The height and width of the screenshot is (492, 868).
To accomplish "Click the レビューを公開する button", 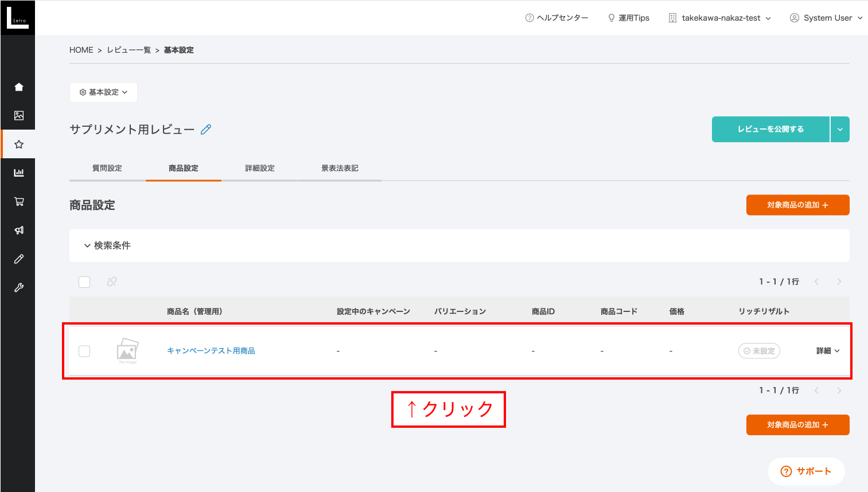I will [x=770, y=130].
